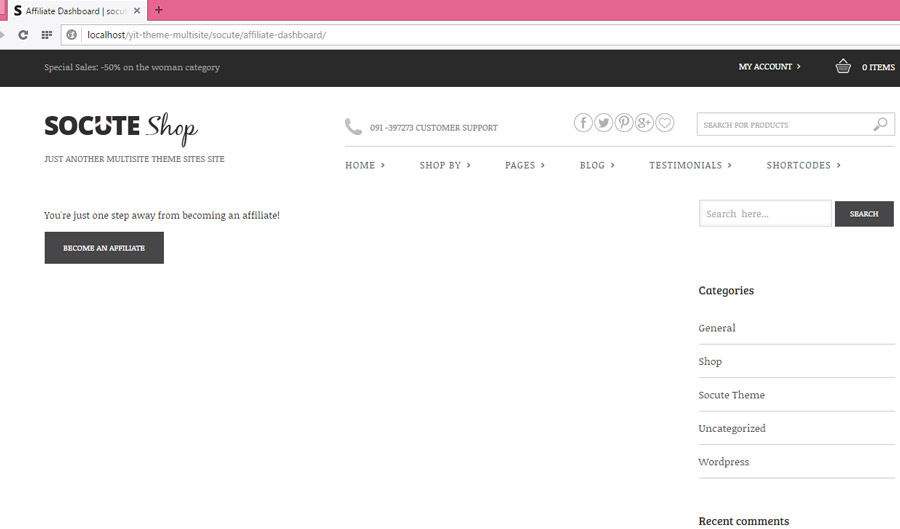900x529 pixels.
Task: Click the address bar URL
Action: (x=207, y=35)
